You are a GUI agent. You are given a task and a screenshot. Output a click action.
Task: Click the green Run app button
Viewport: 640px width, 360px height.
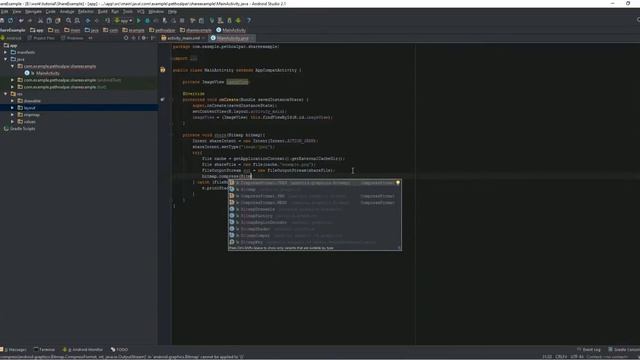tap(139, 20)
